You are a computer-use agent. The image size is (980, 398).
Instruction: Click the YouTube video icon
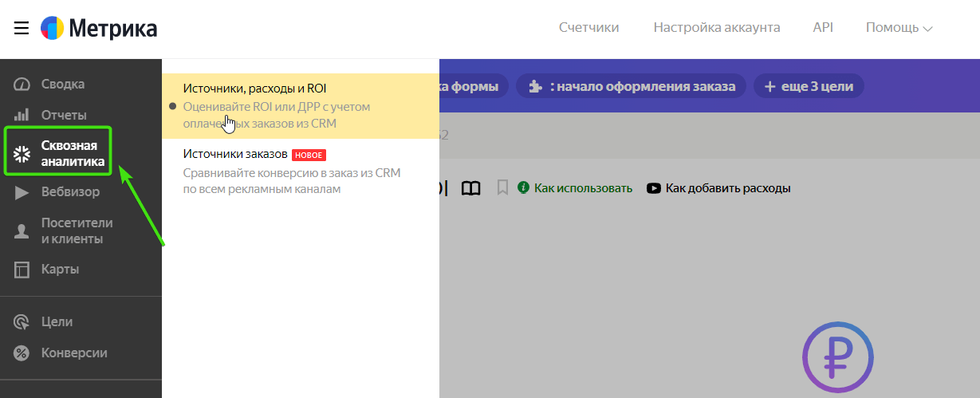tap(653, 188)
